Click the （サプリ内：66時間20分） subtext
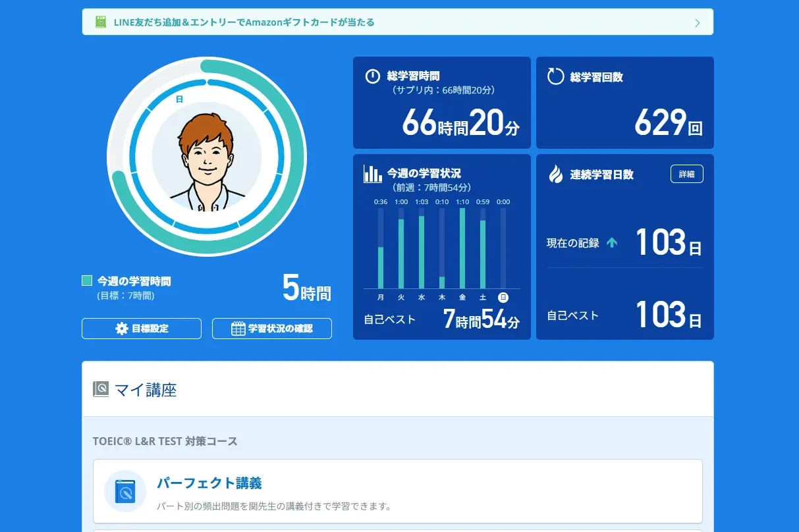 (x=443, y=90)
